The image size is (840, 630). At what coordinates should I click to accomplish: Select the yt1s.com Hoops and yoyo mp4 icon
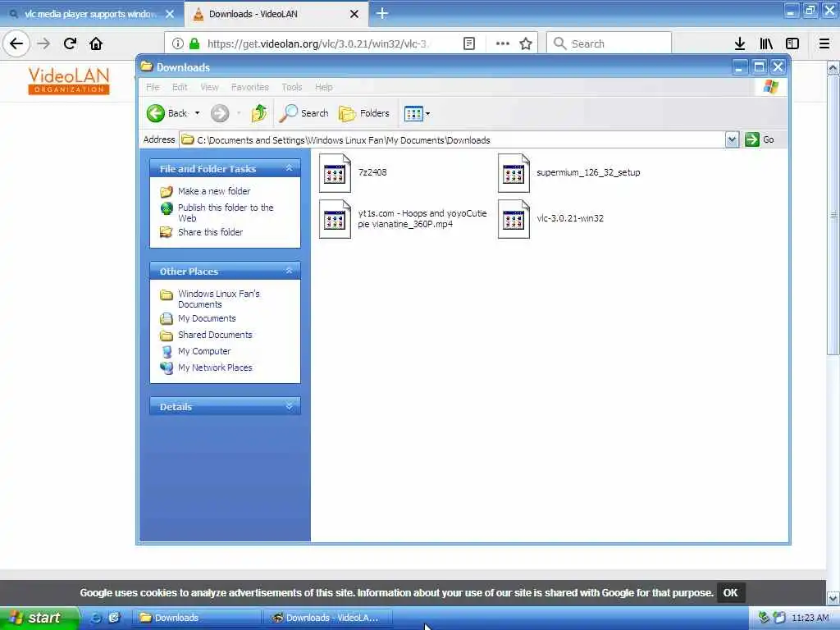(x=335, y=218)
